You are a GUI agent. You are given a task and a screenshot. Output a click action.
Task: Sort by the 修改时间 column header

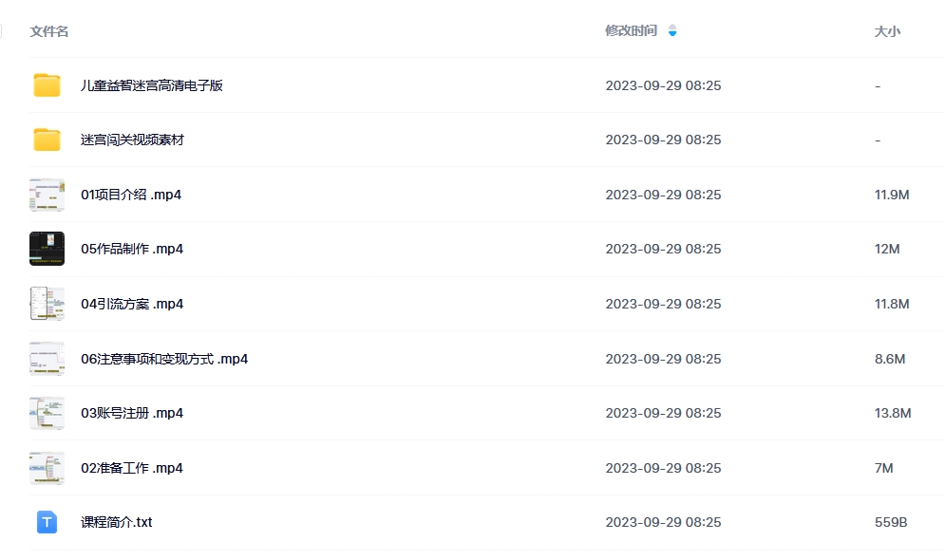[631, 30]
